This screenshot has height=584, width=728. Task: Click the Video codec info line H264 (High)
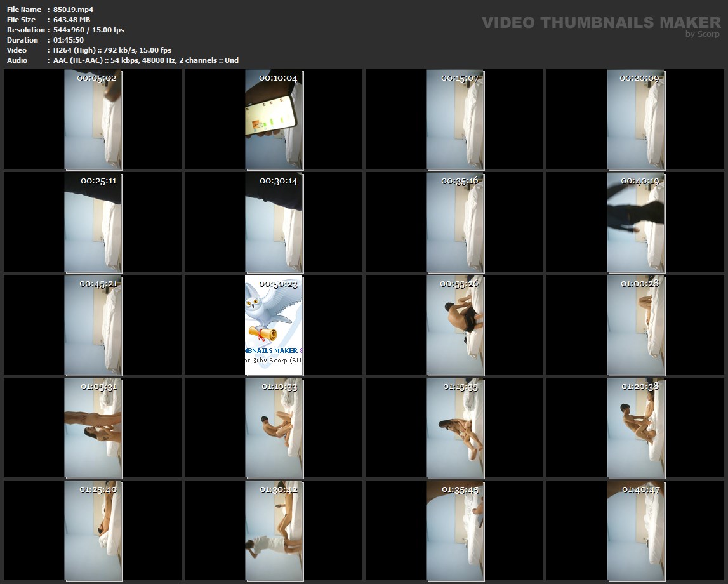[112, 50]
